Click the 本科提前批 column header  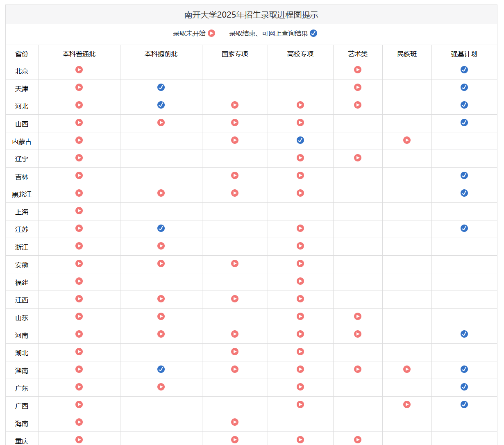(161, 54)
